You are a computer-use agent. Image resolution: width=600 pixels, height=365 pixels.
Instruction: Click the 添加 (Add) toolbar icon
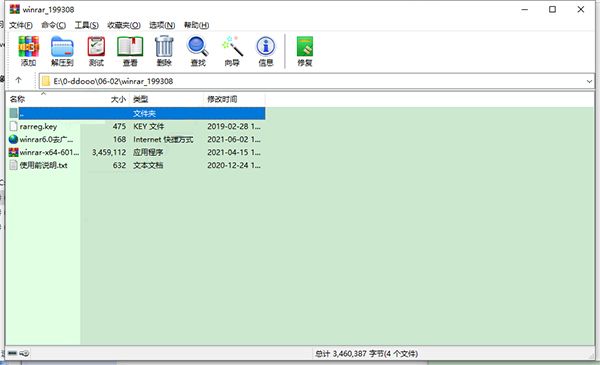pyautogui.click(x=29, y=51)
